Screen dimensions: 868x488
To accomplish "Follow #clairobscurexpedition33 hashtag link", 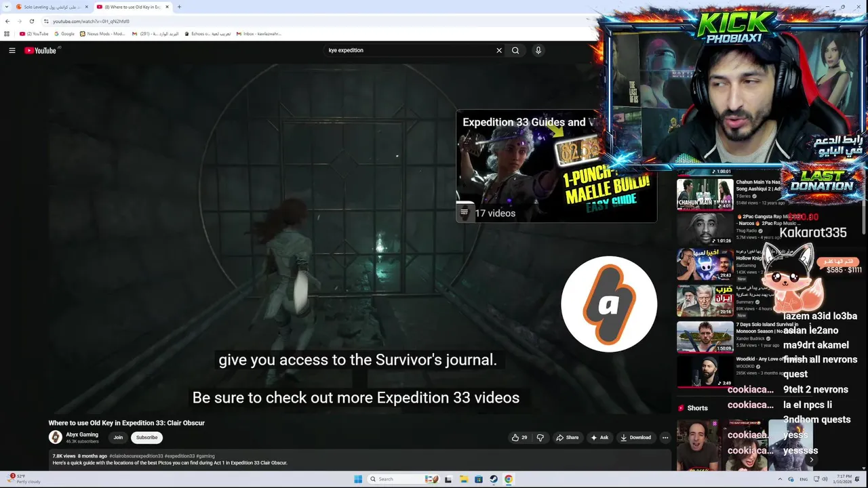I will click(x=136, y=456).
